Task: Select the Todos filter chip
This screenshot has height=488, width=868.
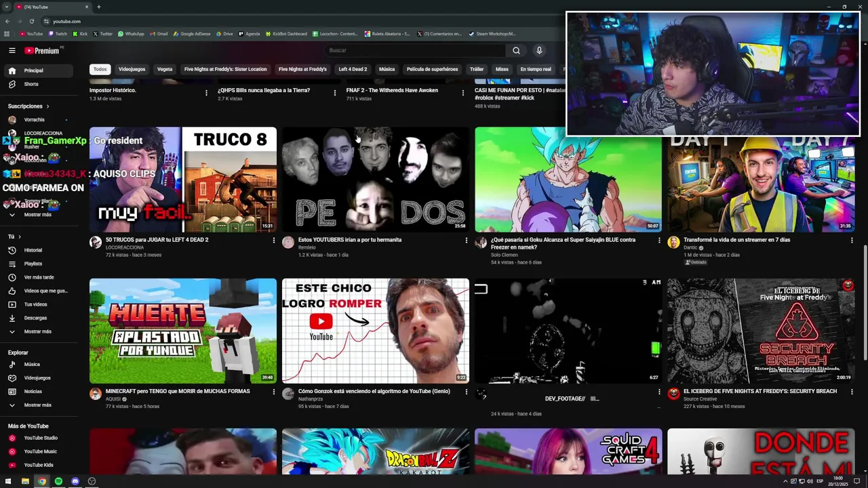Action: pyautogui.click(x=100, y=69)
